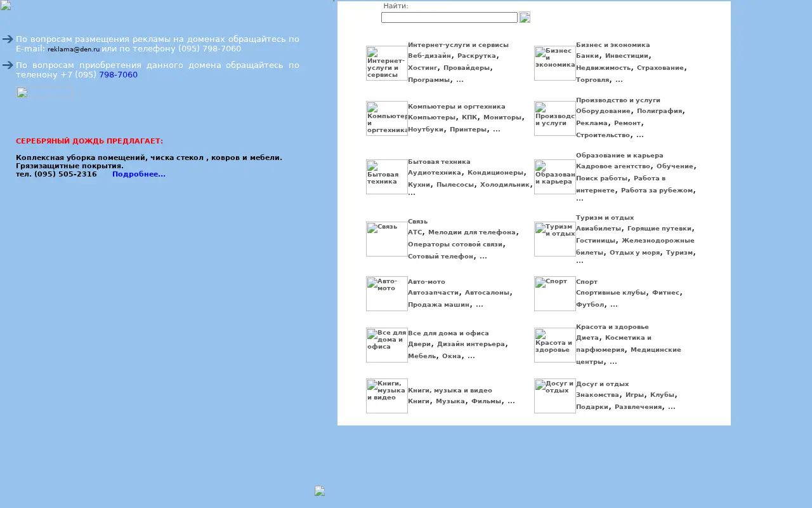
Task: Click the Интернет-услуги и сервисы heading link
Action: [x=458, y=45]
